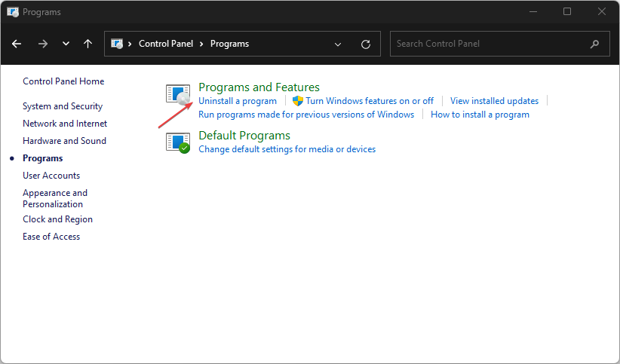Open Ease of Access category
The width and height of the screenshot is (620, 364).
click(x=51, y=237)
